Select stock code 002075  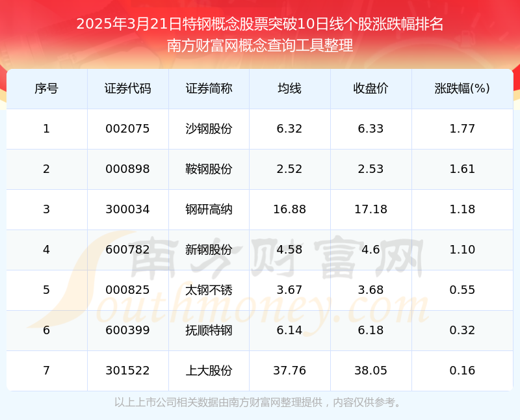coord(127,129)
